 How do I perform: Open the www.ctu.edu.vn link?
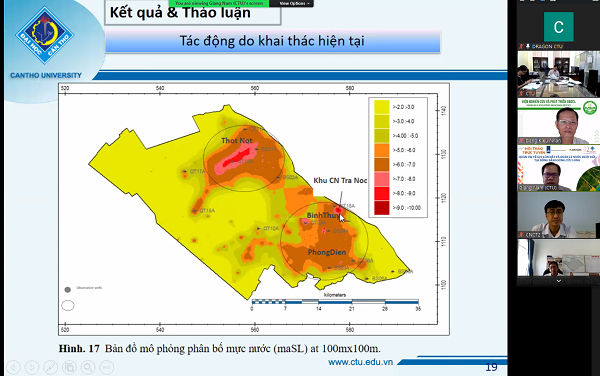click(x=360, y=362)
